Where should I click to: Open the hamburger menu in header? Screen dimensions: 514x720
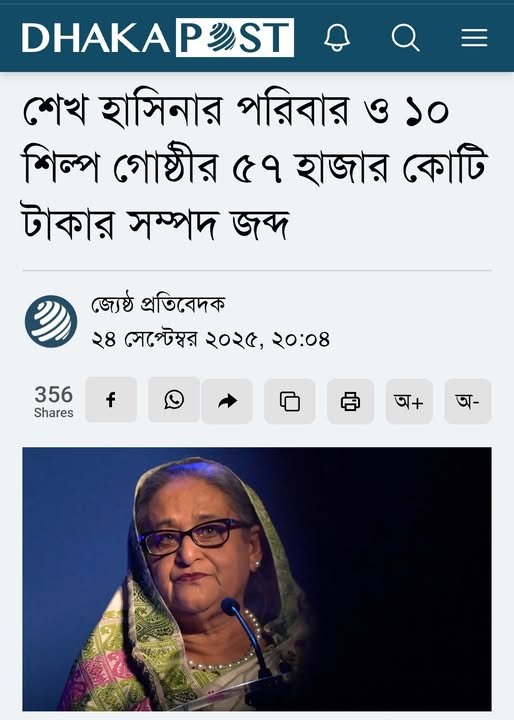[x=474, y=38]
